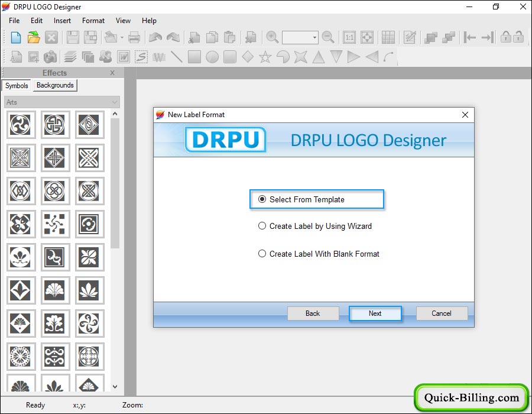Choose Create Label With Blank Format

[x=319, y=254]
